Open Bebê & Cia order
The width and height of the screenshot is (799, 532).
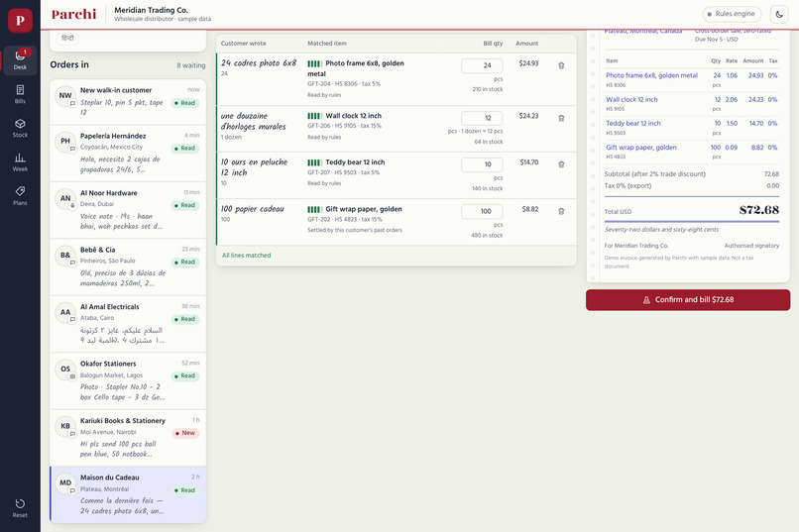[x=128, y=266]
